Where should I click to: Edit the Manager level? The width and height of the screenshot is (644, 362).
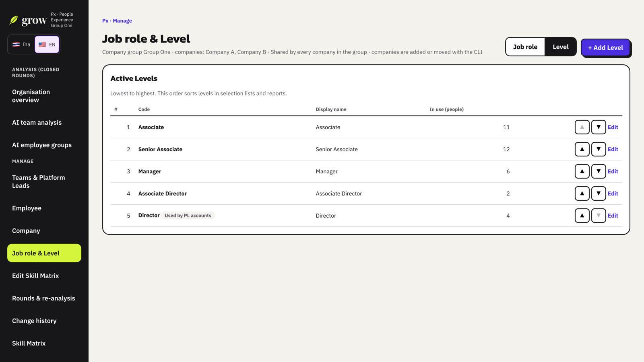[x=613, y=171]
